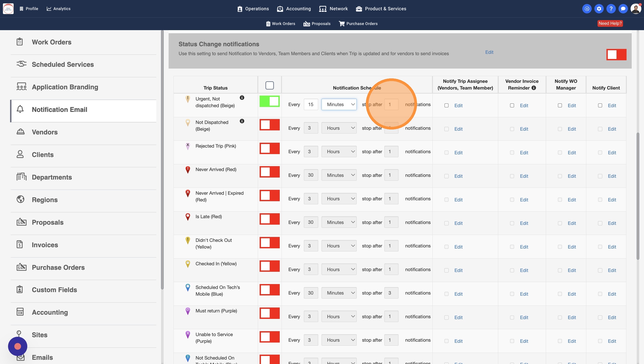Click the user avatar in top right
The image size is (644, 364).
635,9
